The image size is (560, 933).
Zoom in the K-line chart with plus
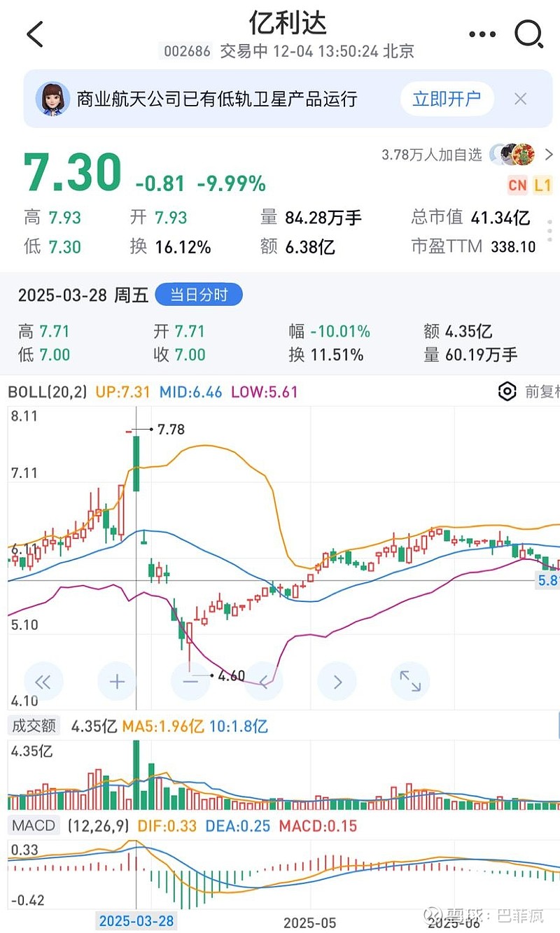(x=117, y=681)
